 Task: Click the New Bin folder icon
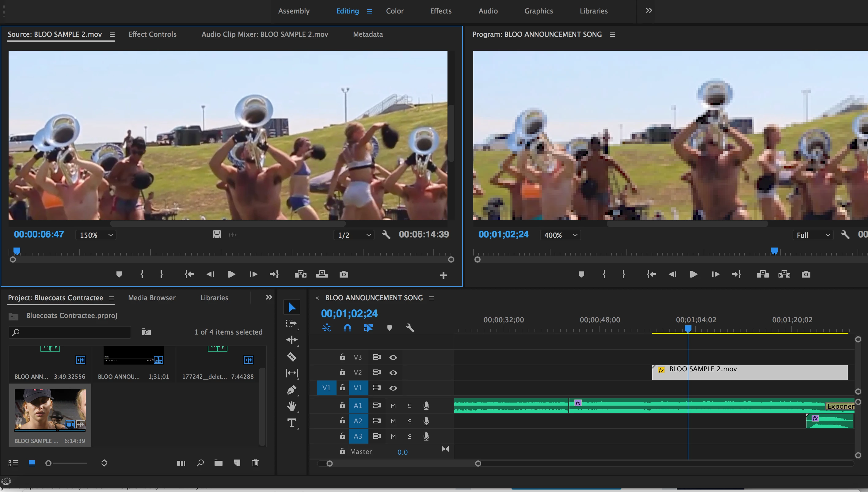point(218,463)
